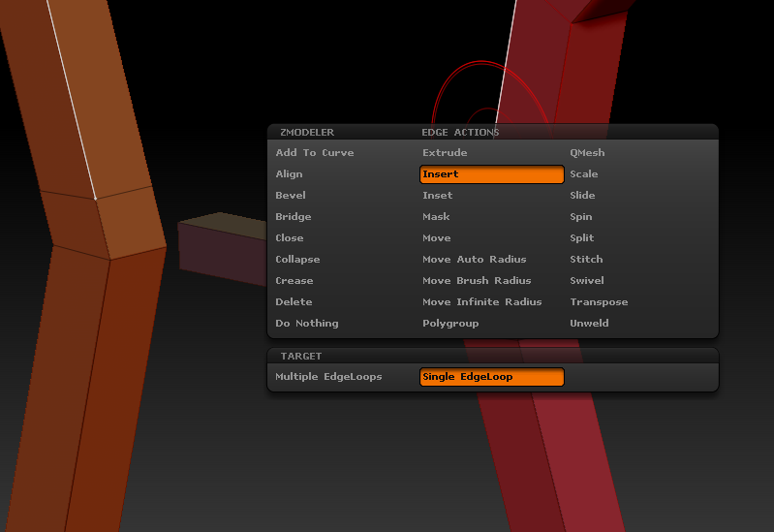Choose the Swivel edge action

tap(586, 280)
